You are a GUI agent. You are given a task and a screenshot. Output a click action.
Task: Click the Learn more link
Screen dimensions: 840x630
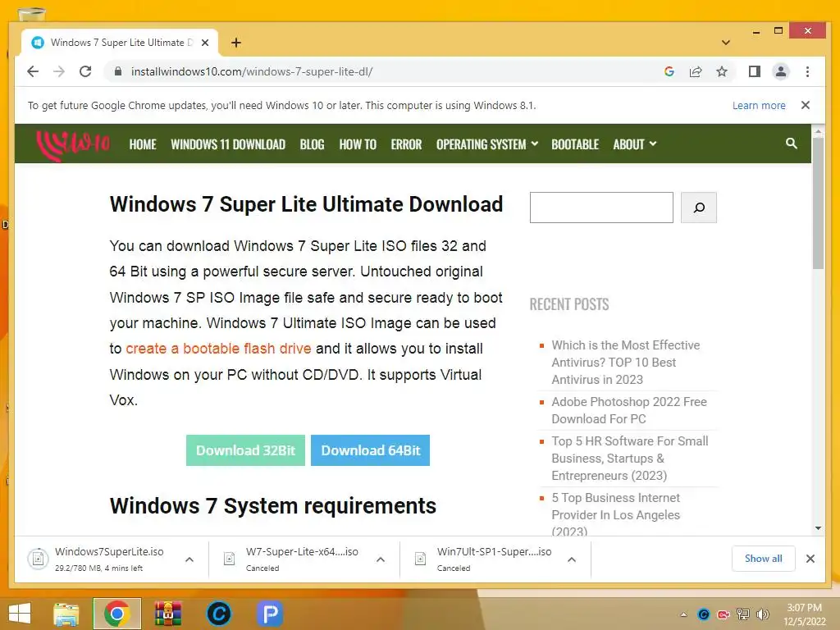(x=759, y=106)
